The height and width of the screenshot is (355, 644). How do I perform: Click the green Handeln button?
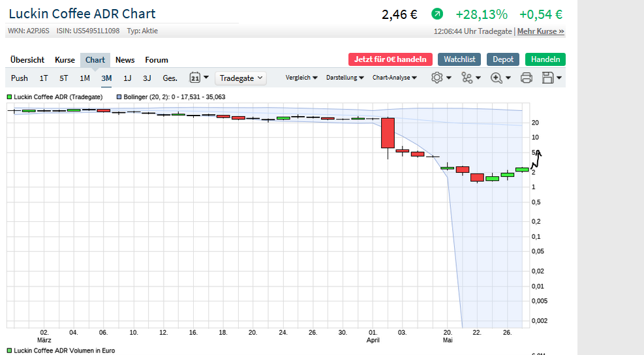[545, 59]
